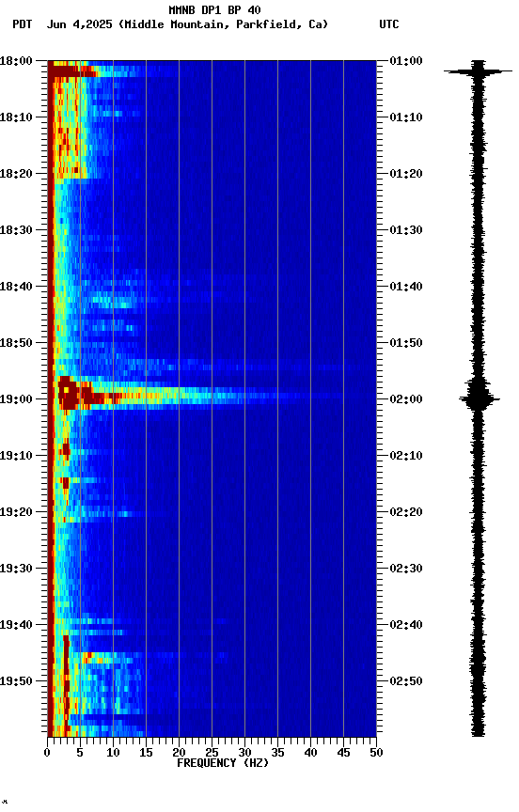519x812 pixels.
Task: Click the 02:20 UTC time label
Action: point(406,513)
